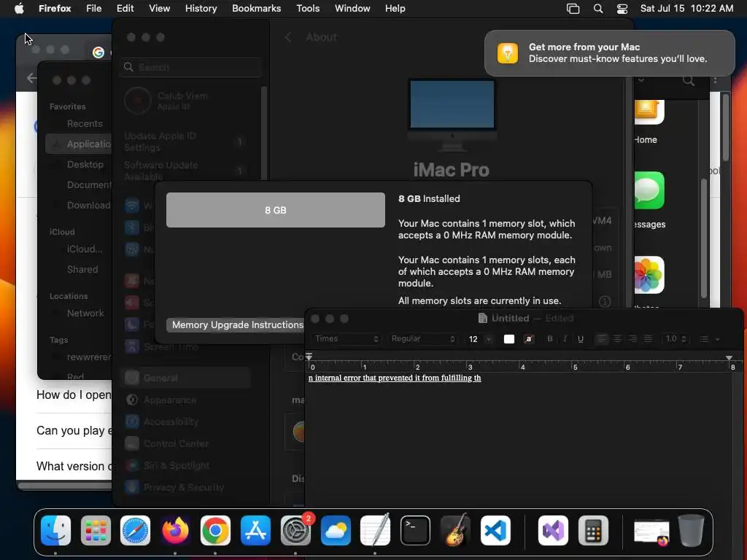Toggle italic in TextEdit toolbar

pos(565,338)
